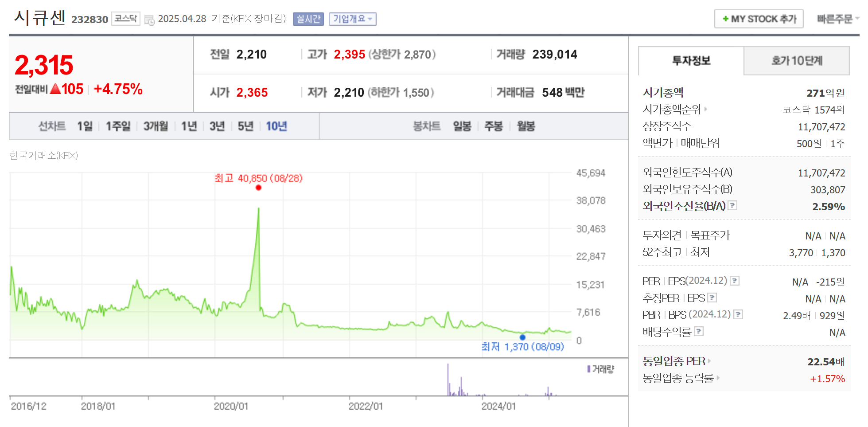
Task: Open help icon next to PBR BPS(2024.12)
Action: [x=738, y=314]
